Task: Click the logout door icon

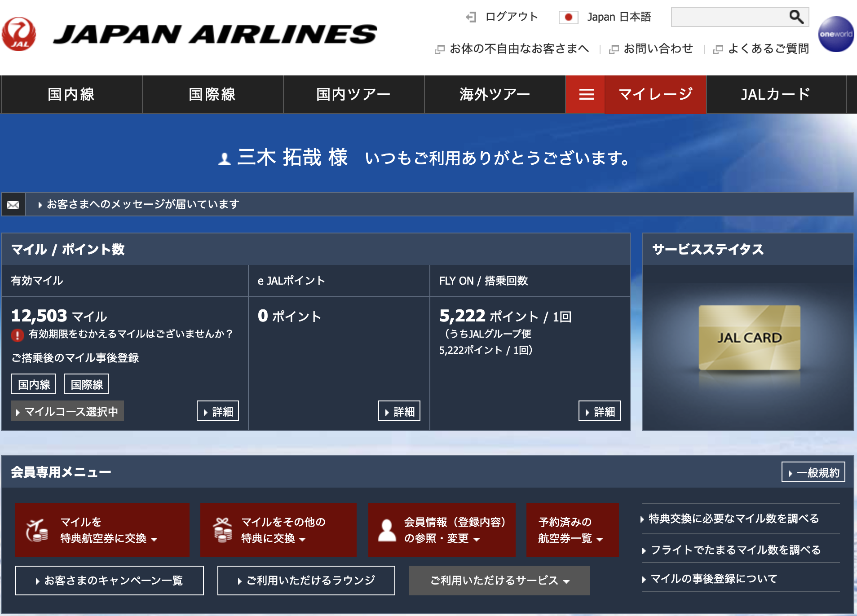Action: coord(471,17)
